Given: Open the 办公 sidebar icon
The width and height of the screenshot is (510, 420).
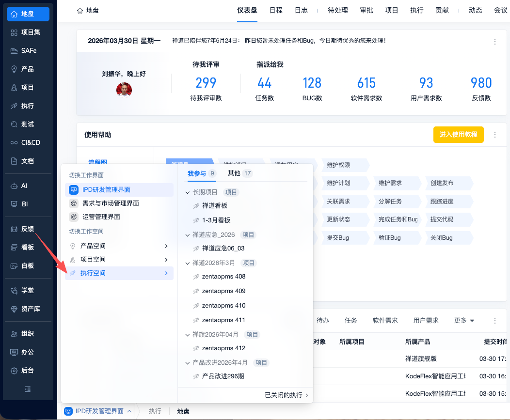Looking at the screenshot, I should [14, 352].
